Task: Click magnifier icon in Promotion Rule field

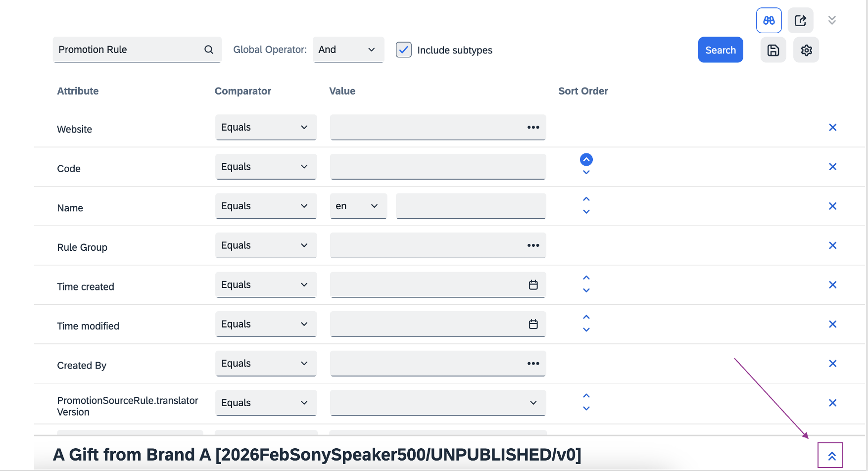Action: point(209,49)
